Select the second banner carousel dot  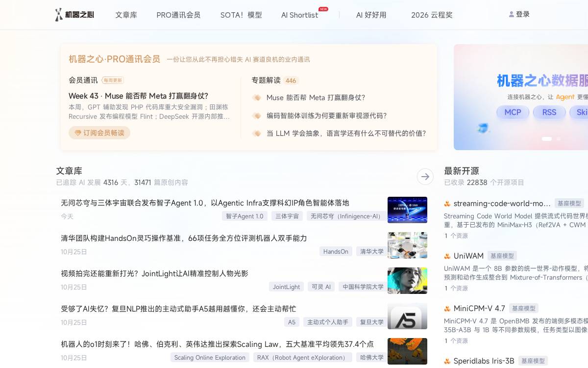558,139
